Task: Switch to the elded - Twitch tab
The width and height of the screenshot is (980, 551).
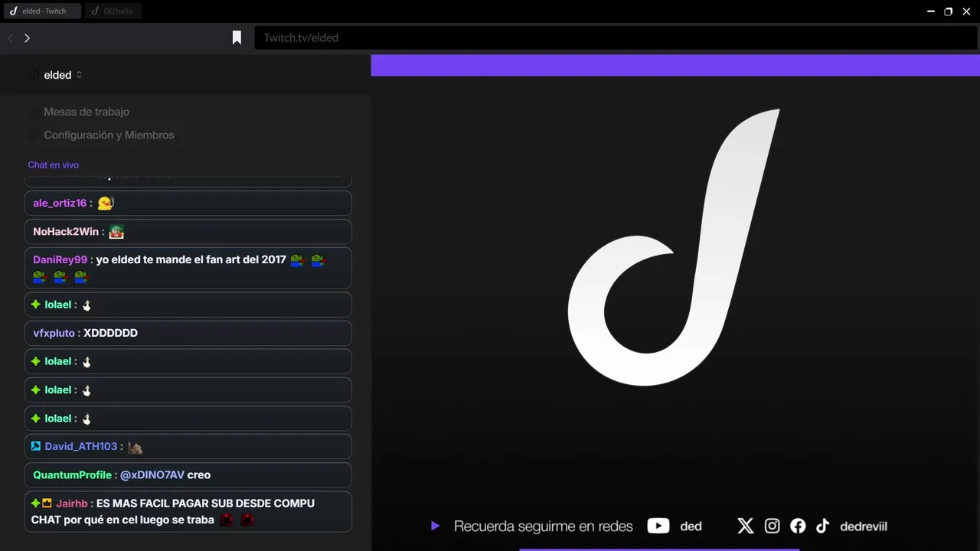Action: coord(42,11)
